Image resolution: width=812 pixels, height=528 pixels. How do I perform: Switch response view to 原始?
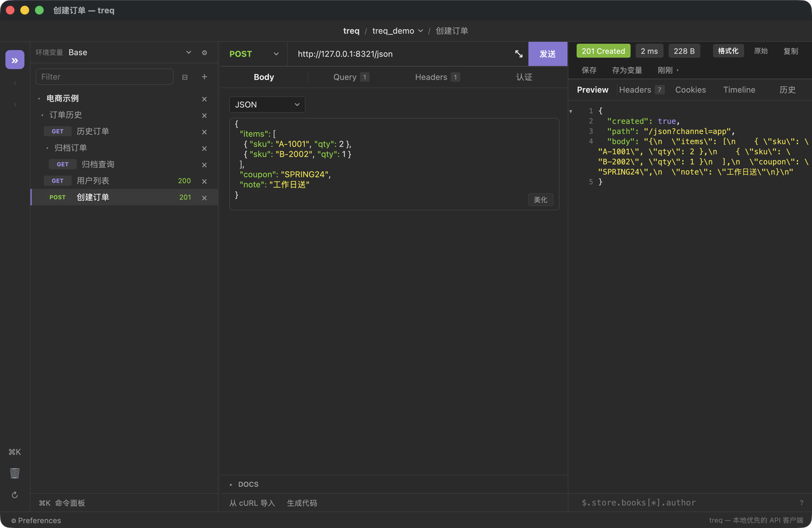click(761, 51)
